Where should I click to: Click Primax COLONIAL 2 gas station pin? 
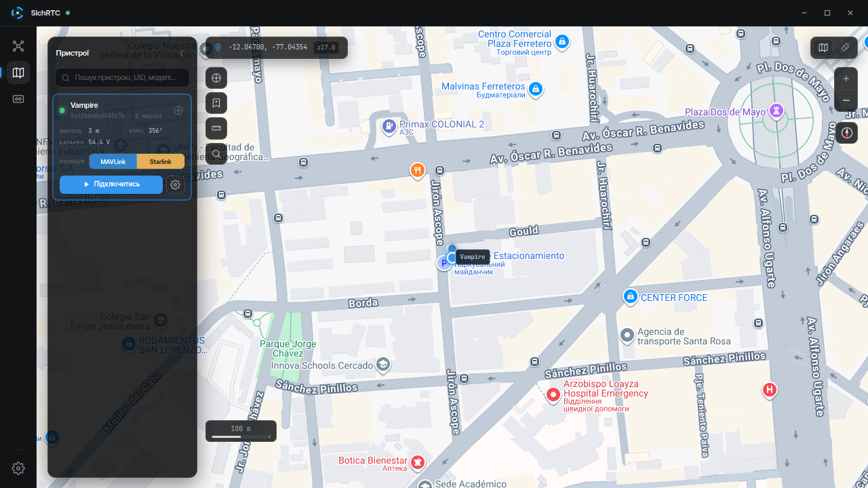(x=389, y=126)
